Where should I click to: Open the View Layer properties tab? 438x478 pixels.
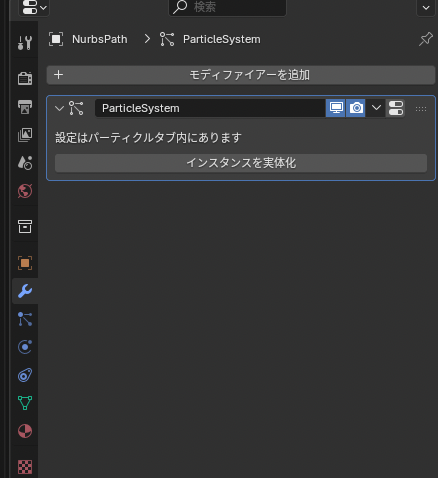tap(25, 135)
